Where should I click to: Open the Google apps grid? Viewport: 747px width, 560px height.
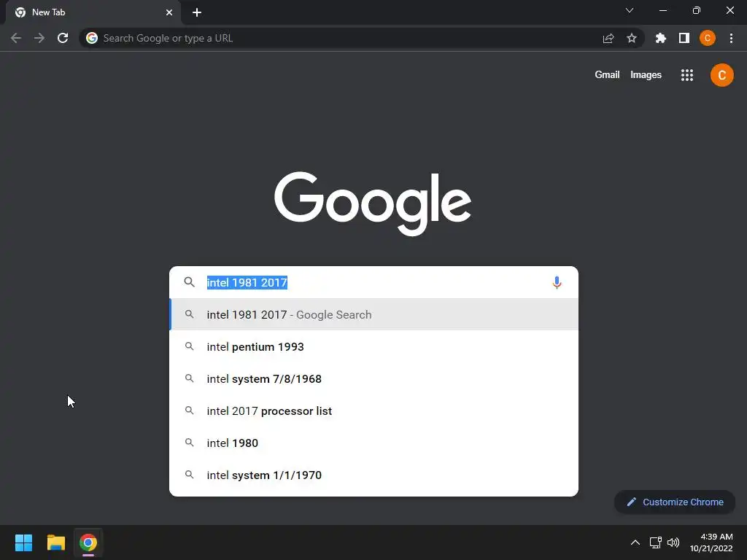[x=687, y=75]
